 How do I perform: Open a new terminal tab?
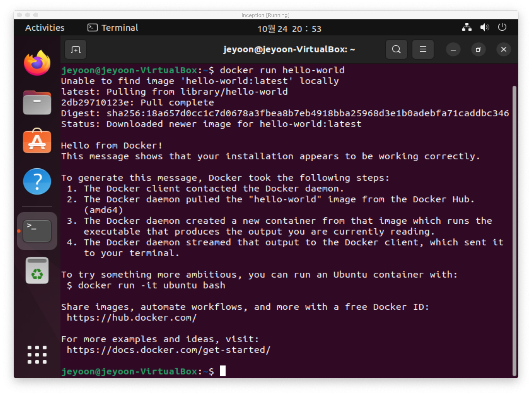[76, 50]
